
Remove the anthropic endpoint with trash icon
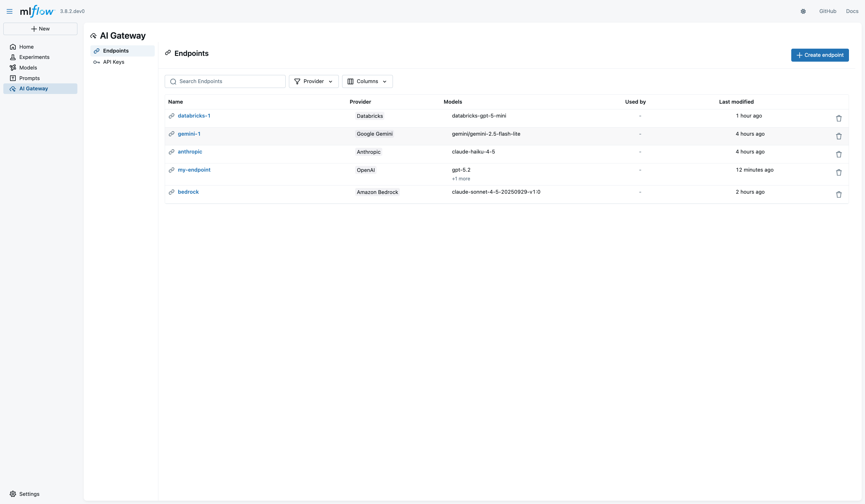point(839,154)
